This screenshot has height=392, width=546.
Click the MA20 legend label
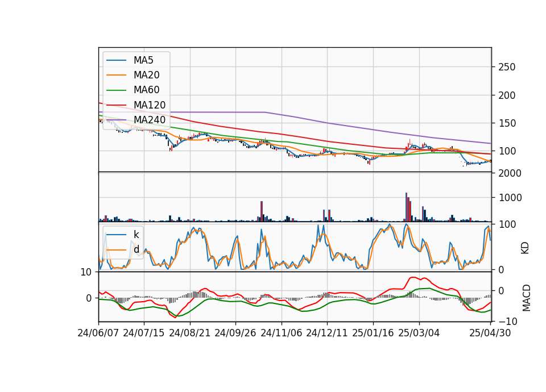(147, 75)
